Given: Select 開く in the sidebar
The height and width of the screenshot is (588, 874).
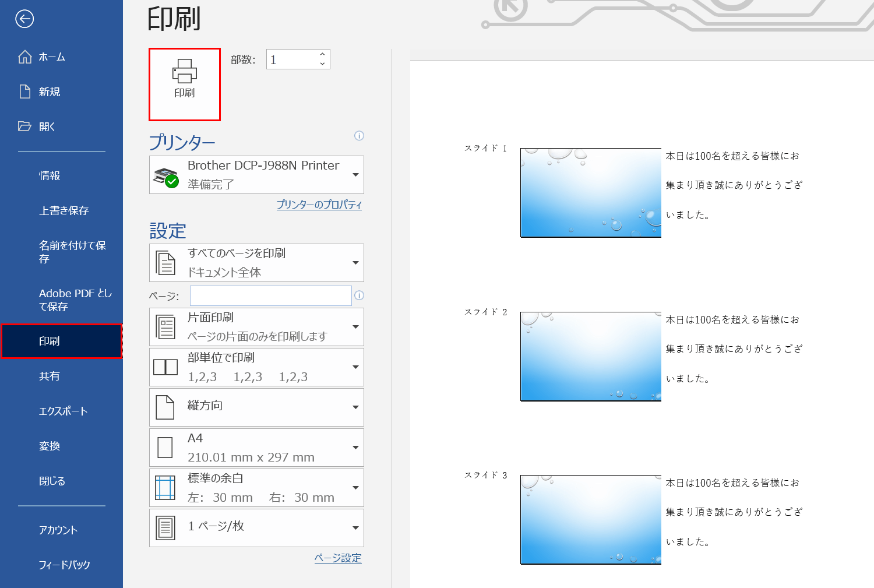Looking at the screenshot, I should (61, 127).
